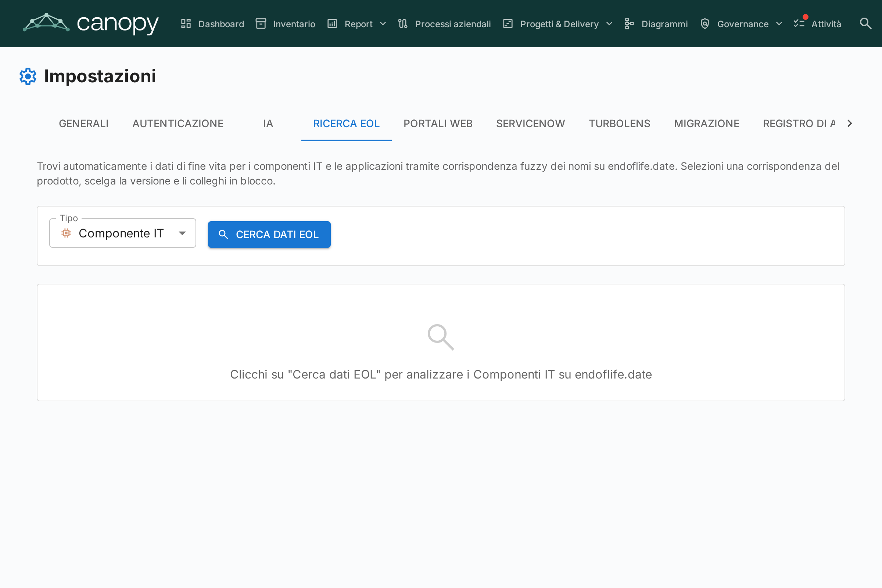
Task: Select the Ricerca EOL tab
Action: tap(346, 123)
